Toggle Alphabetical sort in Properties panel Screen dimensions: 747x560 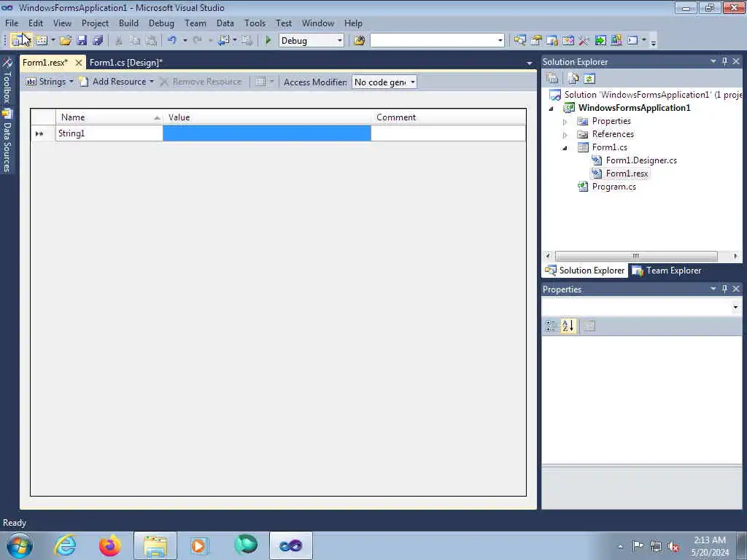568,326
